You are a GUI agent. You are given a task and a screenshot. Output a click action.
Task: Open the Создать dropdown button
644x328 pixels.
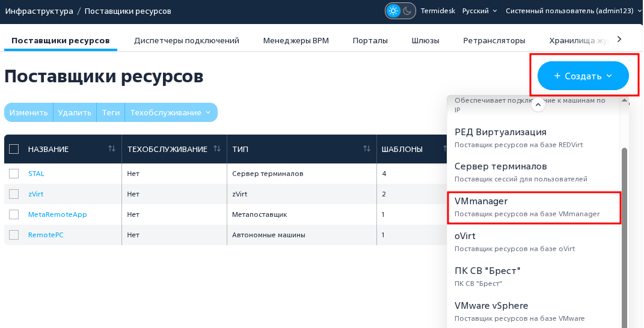[x=583, y=76]
